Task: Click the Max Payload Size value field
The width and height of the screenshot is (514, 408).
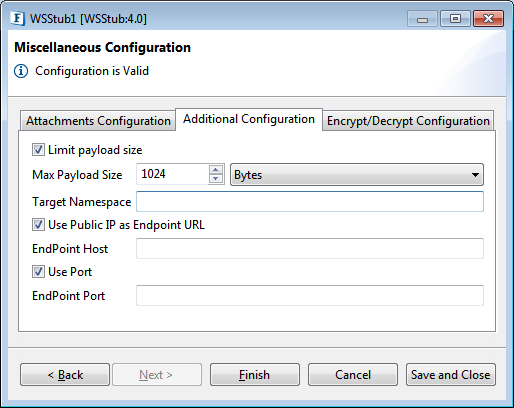Action: click(x=173, y=174)
